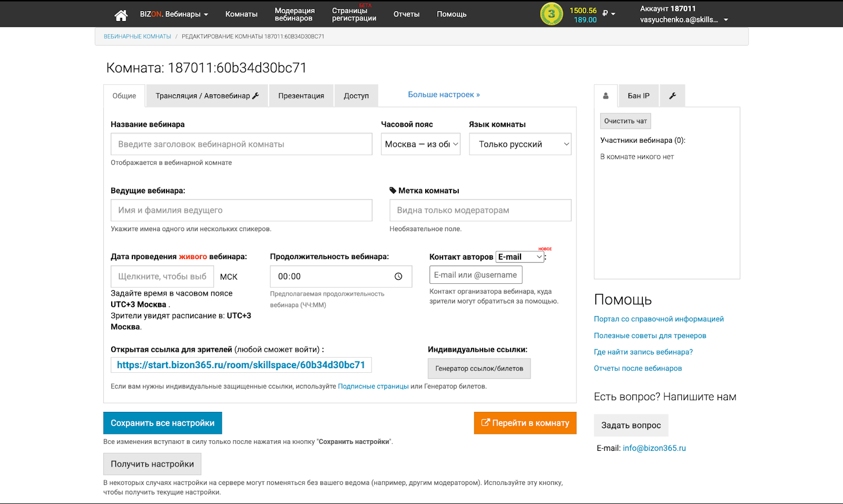Open the start.bizon365.ru room link
Screen dimensions: 843x504
coord(241,365)
